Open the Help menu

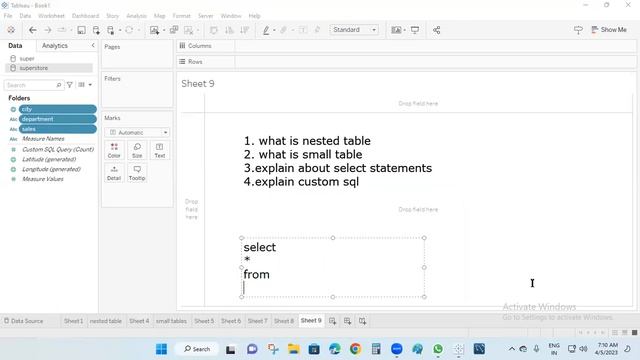coord(254,16)
